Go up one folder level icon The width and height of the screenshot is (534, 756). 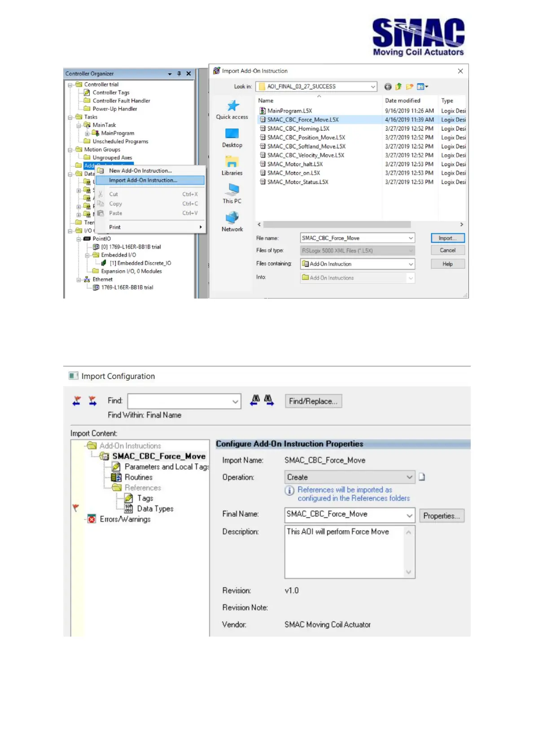[398, 87]
